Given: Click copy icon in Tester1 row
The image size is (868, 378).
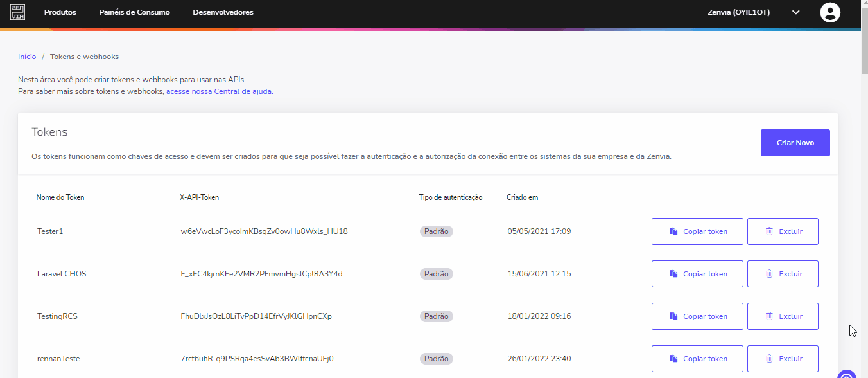Looking at the screenshot, I should [x=673, y=231].
